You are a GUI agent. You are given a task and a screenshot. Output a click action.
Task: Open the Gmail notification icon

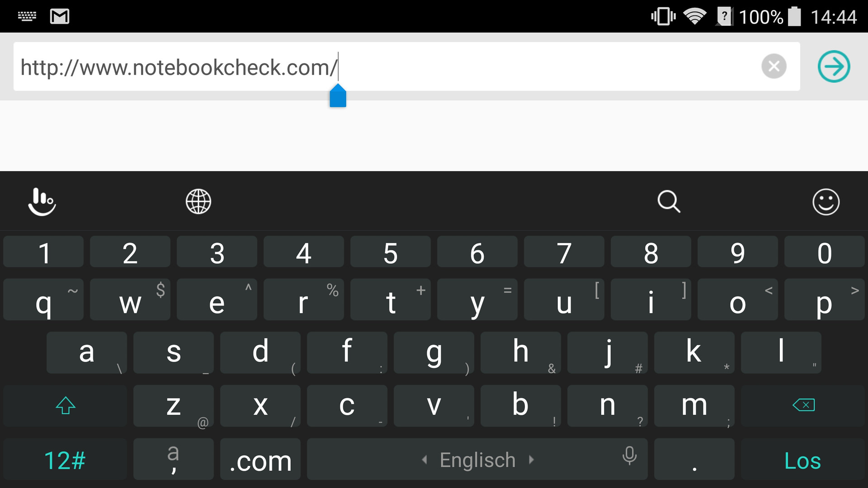pos(60,17)
